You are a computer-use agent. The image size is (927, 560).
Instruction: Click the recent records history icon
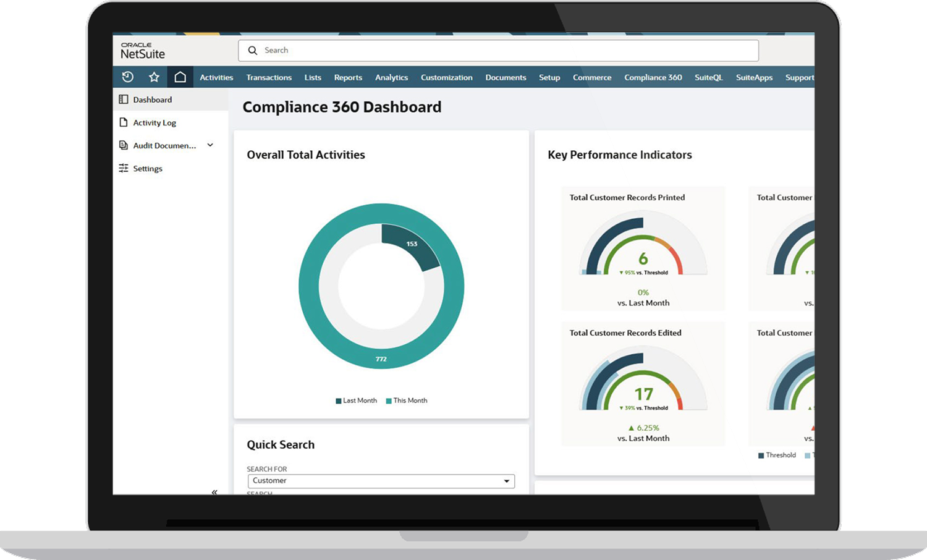[x=128, y=77]
